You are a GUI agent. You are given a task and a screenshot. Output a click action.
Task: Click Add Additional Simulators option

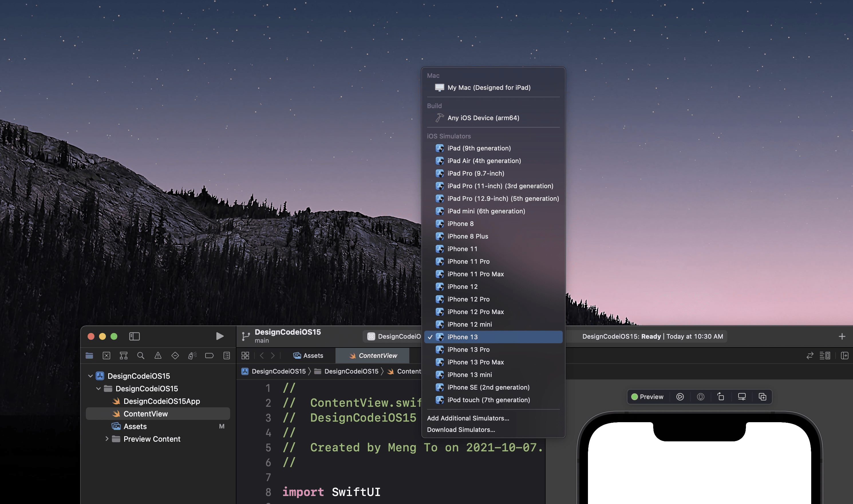(x=468, y=418)
